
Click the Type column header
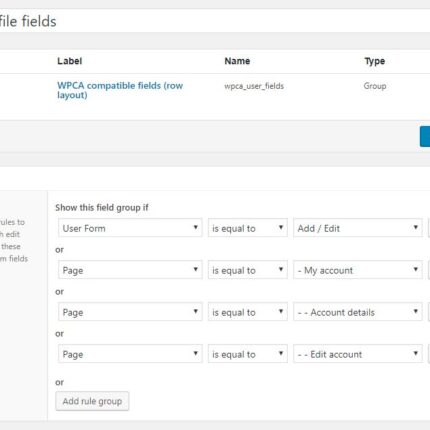[x=375, y=61]
